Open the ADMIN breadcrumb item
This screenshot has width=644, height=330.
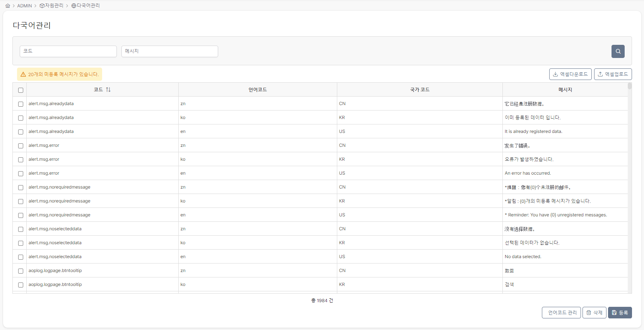click(x=24, y=6)
